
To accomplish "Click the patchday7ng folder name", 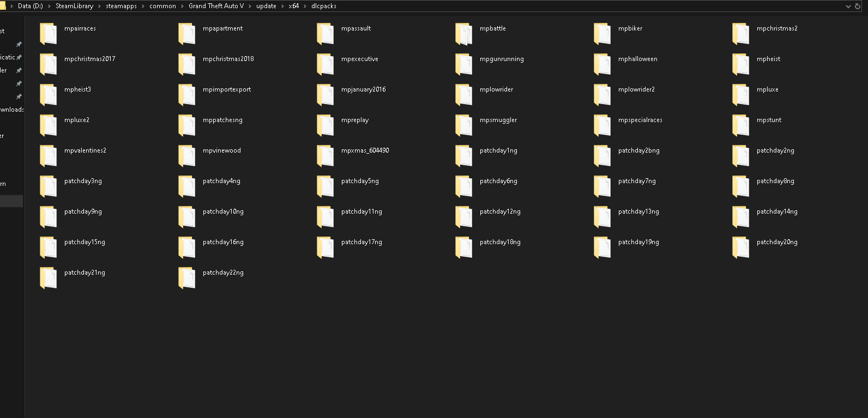I will 637,181.
